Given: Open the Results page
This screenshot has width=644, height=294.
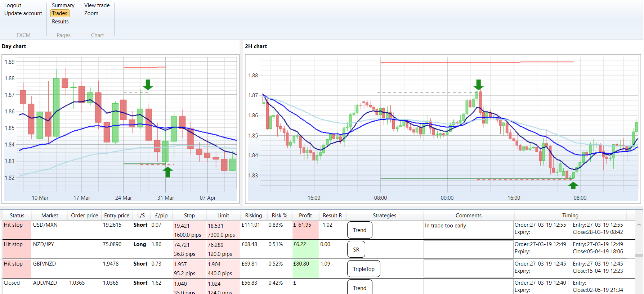Looking at the screenshot, I should click(60, 22).
